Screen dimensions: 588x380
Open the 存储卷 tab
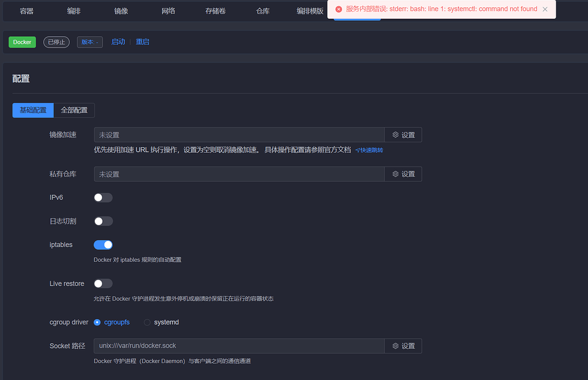[x=216, y=11]
